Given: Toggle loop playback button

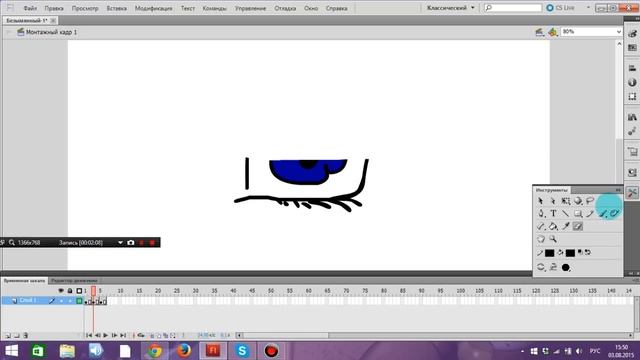Looking at the screenshot, I should click(x=141, y=336).
